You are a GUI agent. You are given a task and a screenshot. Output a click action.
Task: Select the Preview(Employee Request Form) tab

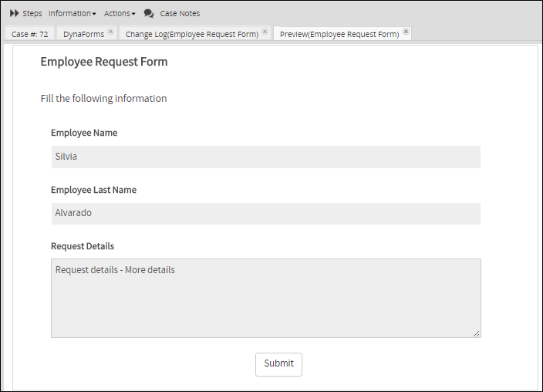[x=339, y=34]
